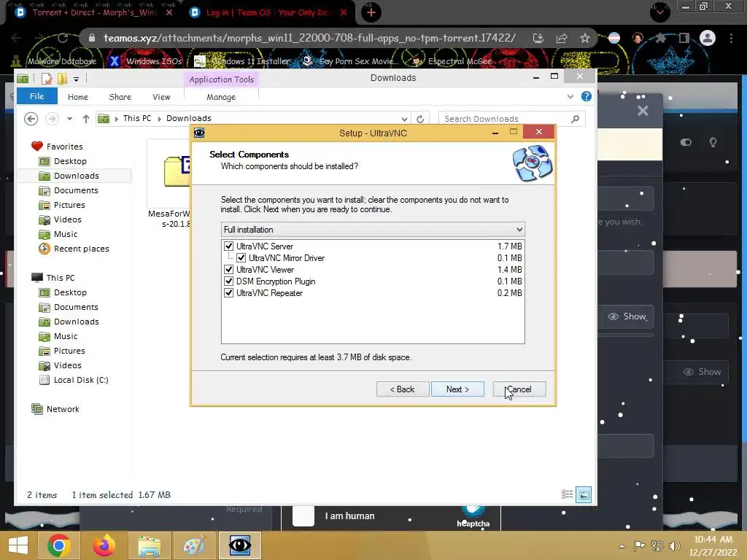Open the View ribbon tab
This screenshot has width=747, height=560.
pyautogui.click(x=161, y=97)
